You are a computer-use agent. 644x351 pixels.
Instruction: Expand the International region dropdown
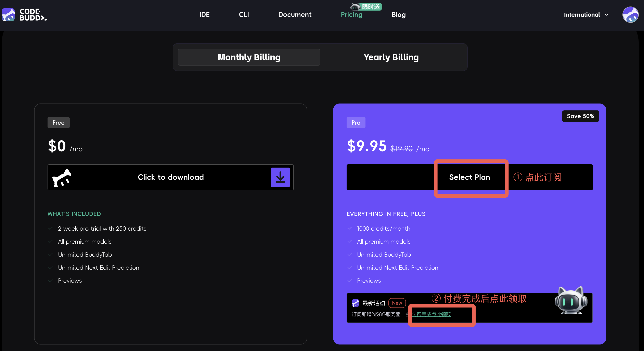point(582,15)
